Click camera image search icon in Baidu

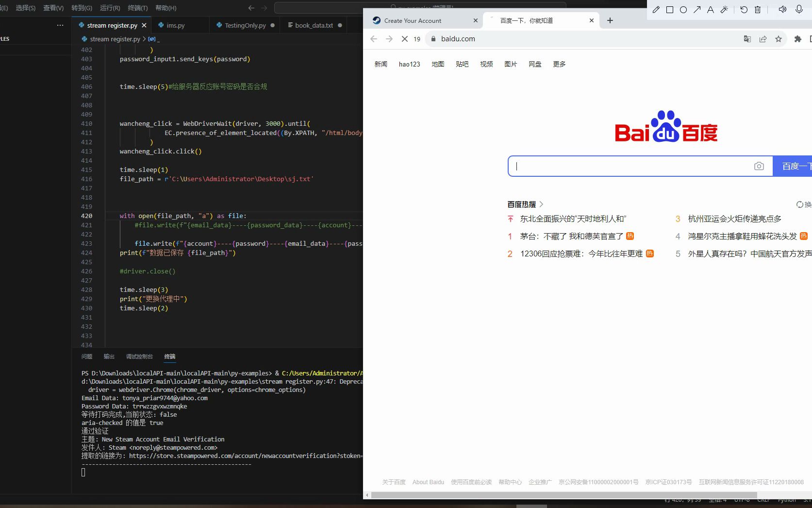pyautogui.click(x=759, y=166)
